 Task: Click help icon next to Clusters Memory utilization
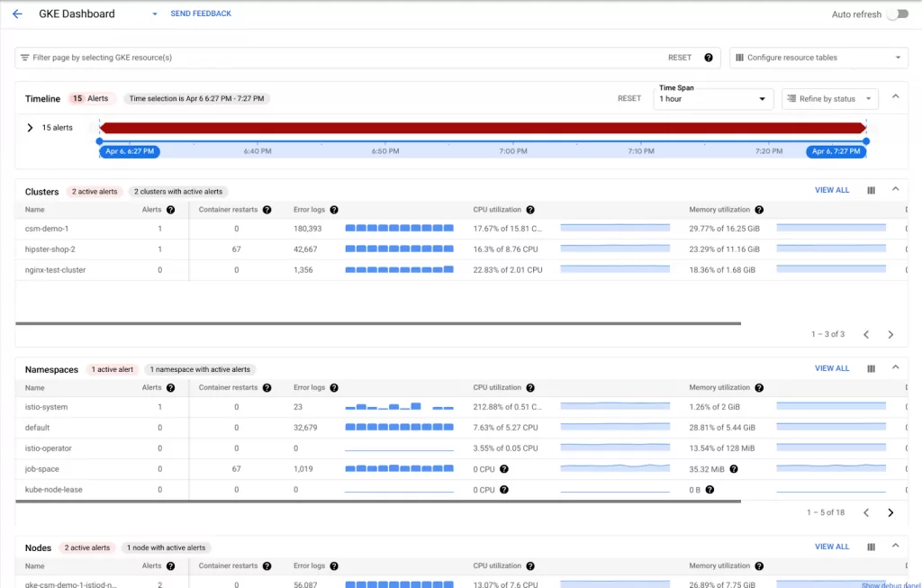(x=759, y=210)
